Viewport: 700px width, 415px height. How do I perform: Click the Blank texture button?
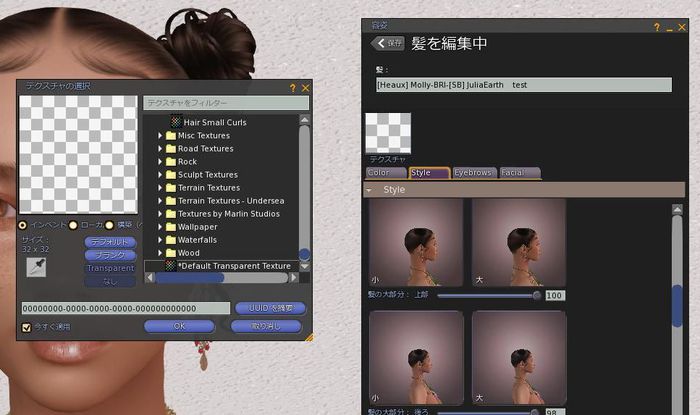click(x=110, y=255)
